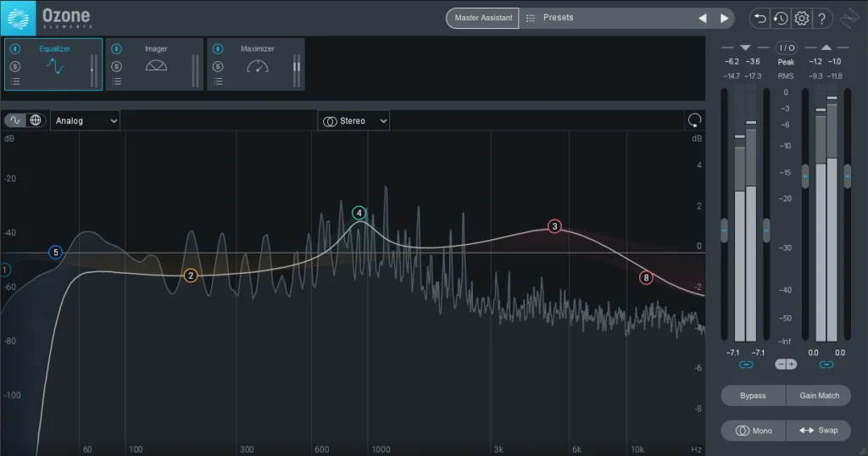Click the left input gain value -7.1
868x456 pixels.
coord(732,353)
